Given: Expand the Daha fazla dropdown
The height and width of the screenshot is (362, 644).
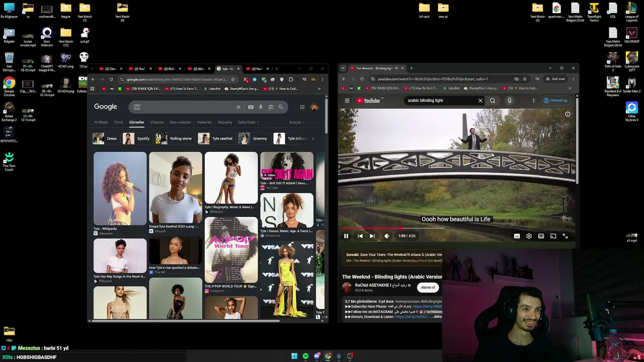Looking at the screenshot, I should 248,122.
